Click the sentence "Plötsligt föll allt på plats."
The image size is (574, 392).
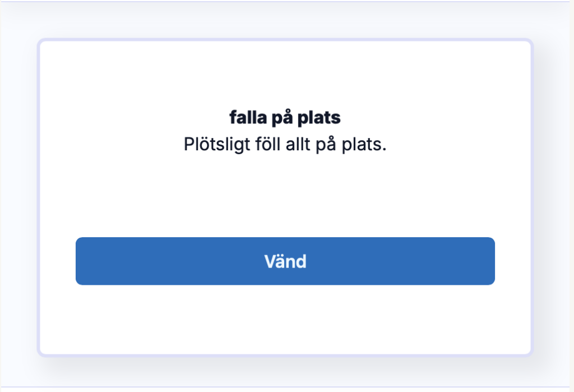click(285, 144)
